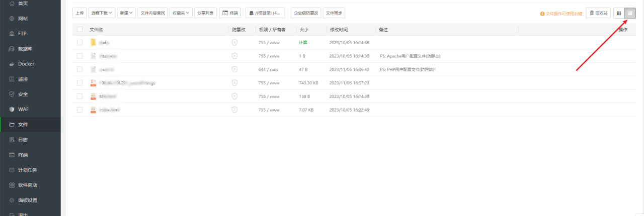
Task: Click file icon of 1 B row
Action: coord(93,56)
